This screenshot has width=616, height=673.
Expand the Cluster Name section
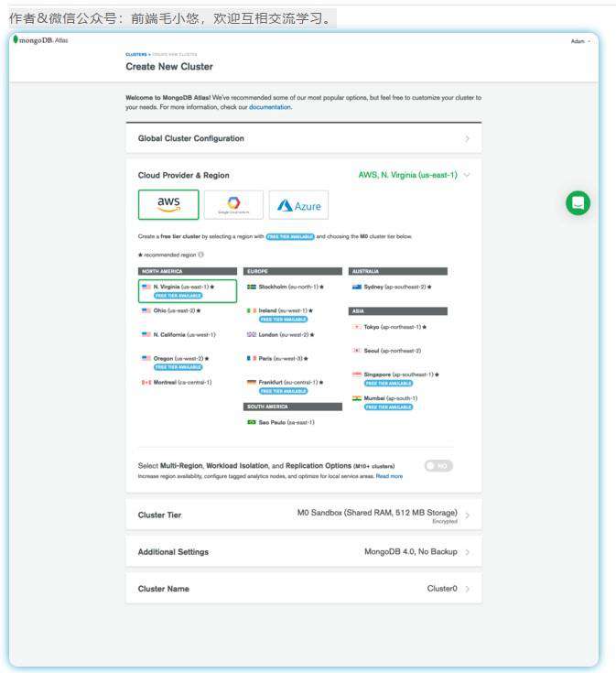point(304,589)
